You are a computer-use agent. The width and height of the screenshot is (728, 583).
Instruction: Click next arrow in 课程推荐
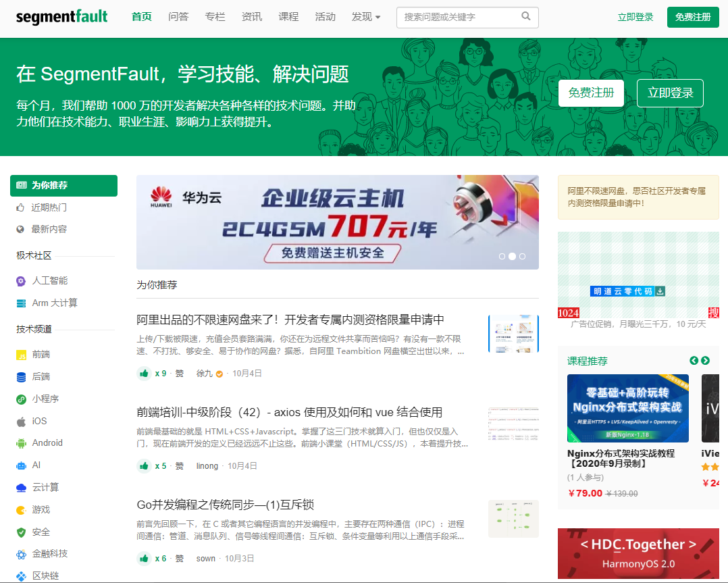[x=705, y=361]
